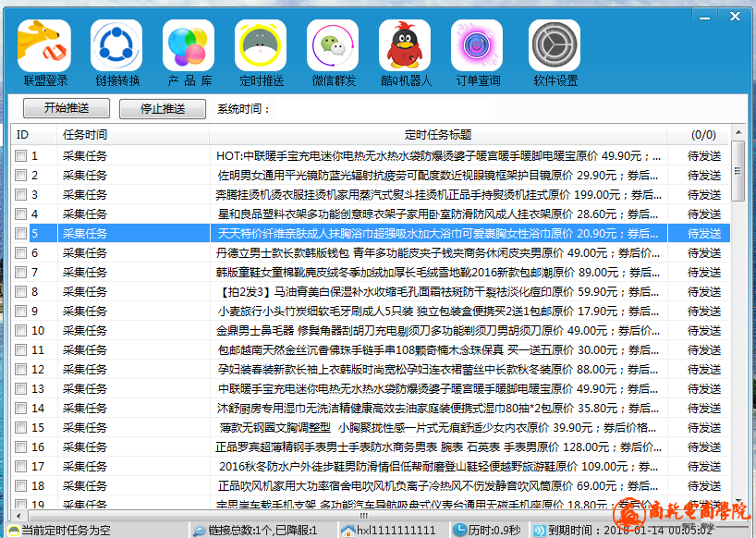
Task: Click the 当前定时任务为空 status text
Action: tap(66, 531)
